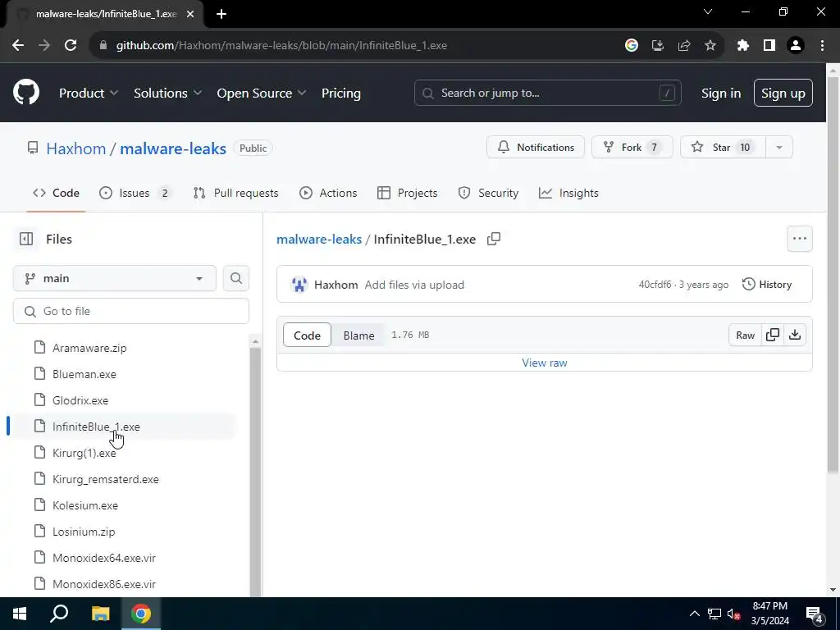Open the tab search chevron in title bar

(708, 11)
